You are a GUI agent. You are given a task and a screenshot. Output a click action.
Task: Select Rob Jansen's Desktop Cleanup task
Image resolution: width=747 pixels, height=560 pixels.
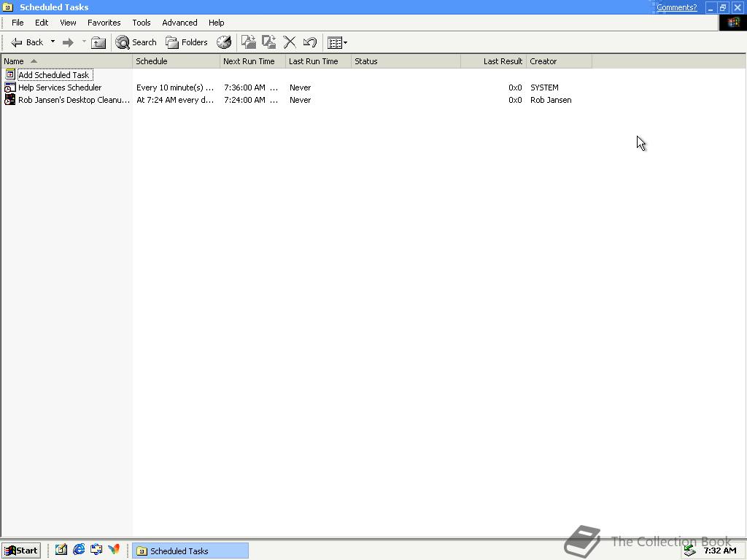74,100
